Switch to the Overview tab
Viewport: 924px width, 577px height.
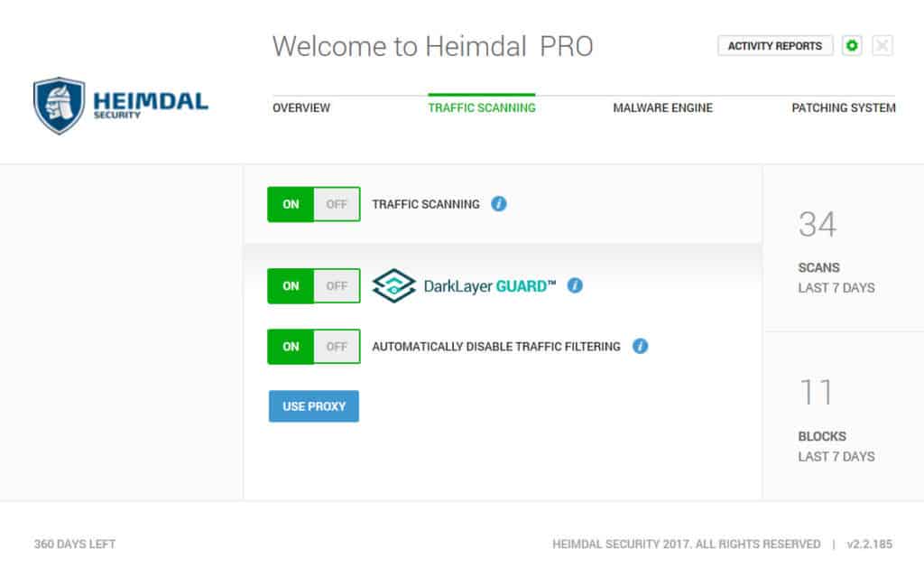[301, 108]
